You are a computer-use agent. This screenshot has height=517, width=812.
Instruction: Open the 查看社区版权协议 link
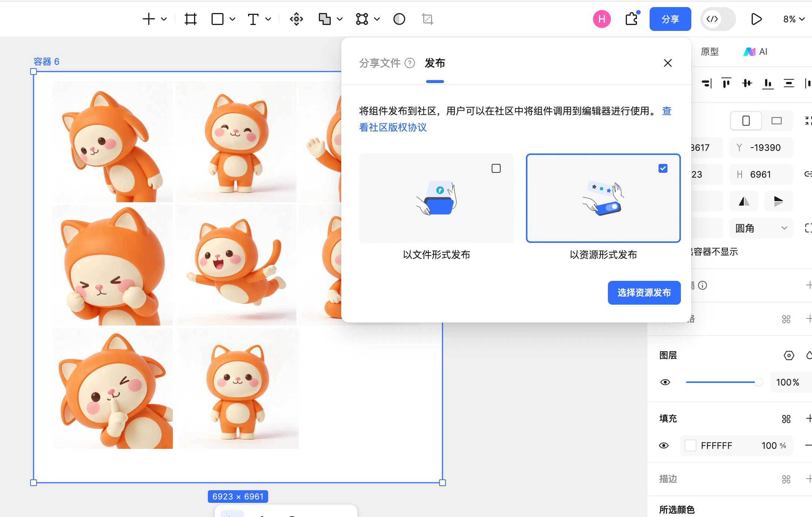click(393, 127)
